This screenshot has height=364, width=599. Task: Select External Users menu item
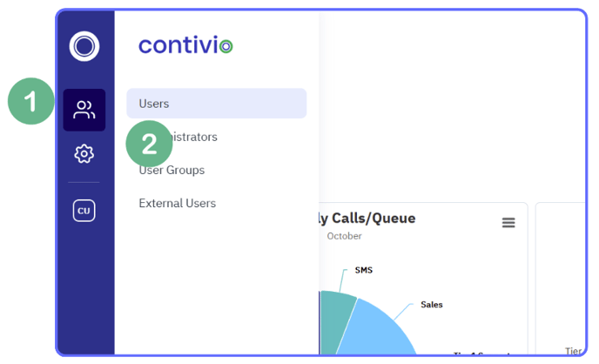[x=177, y=203]
